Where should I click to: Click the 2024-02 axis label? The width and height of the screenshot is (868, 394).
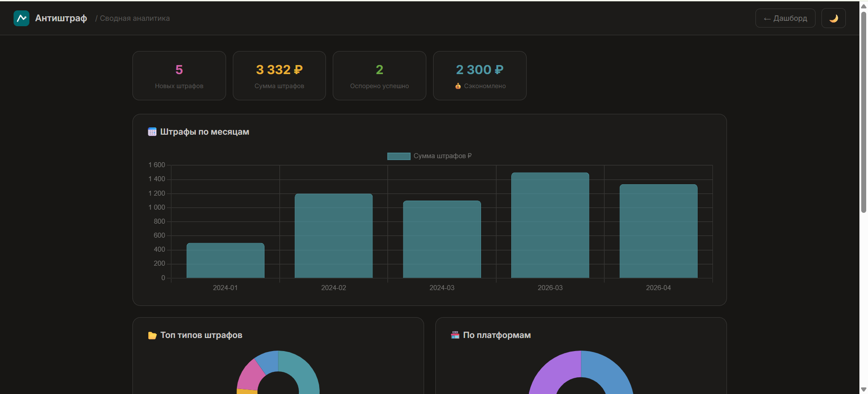(x=334, y=288)
